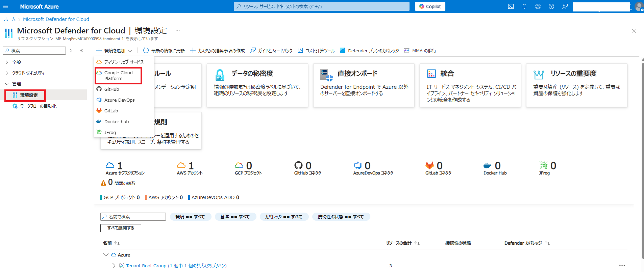Image resolution: width=644 pixels, height=272 pixels.
Task: Open the Cloud Shell icon
Action: tap(511, 6)
